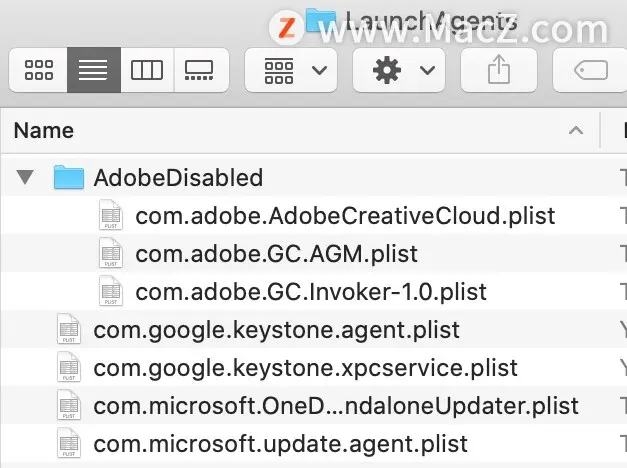Click the Edit Tags toolbar button
The image size is (627, 468).
point(590,70)
